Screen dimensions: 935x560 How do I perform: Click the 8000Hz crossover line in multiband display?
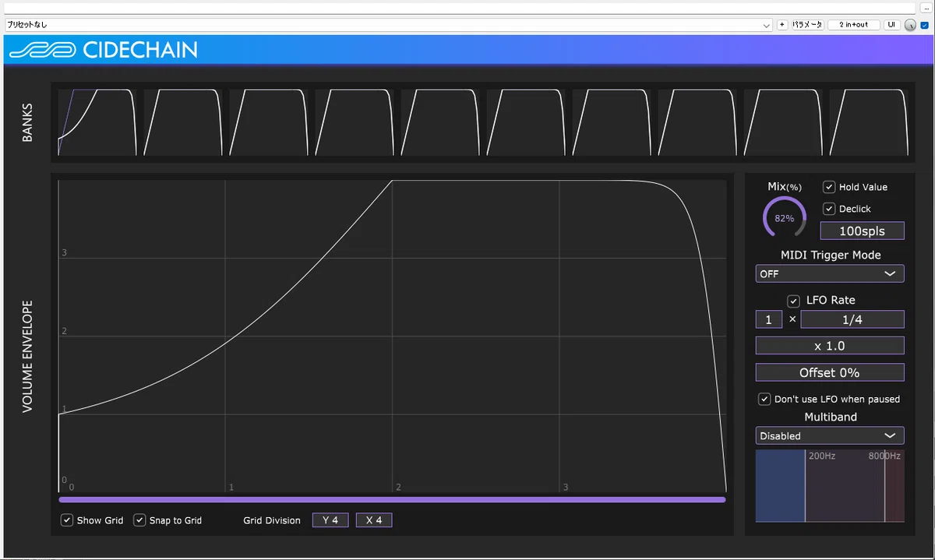[x=884, y=485]
